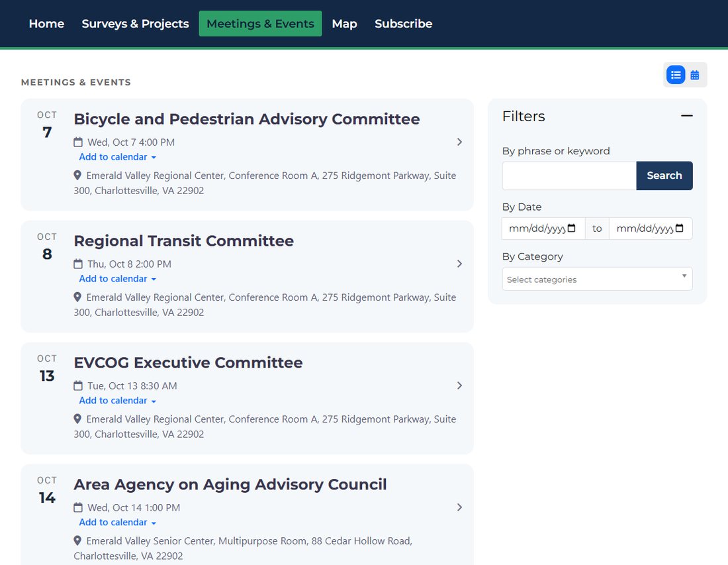
Task: Click the 'By Category' label
Action: click(x=532, y=256)
